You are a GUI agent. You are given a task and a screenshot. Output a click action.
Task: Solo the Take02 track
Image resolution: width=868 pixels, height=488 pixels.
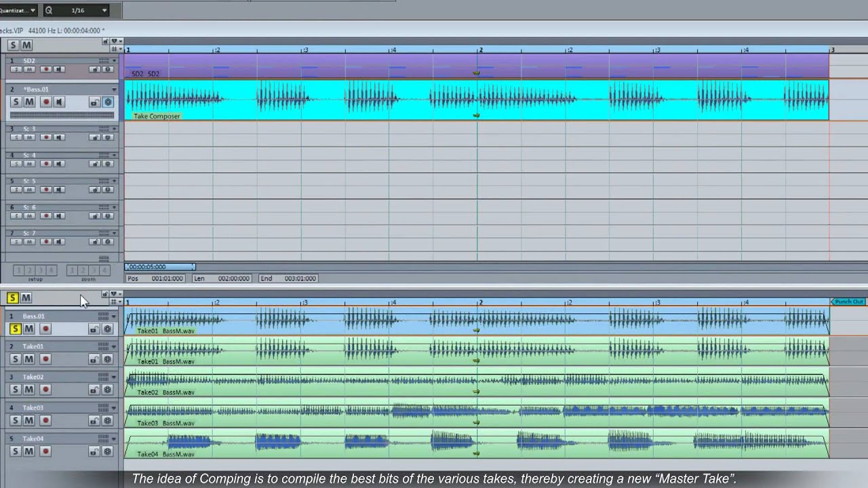[x=15, y=390]
